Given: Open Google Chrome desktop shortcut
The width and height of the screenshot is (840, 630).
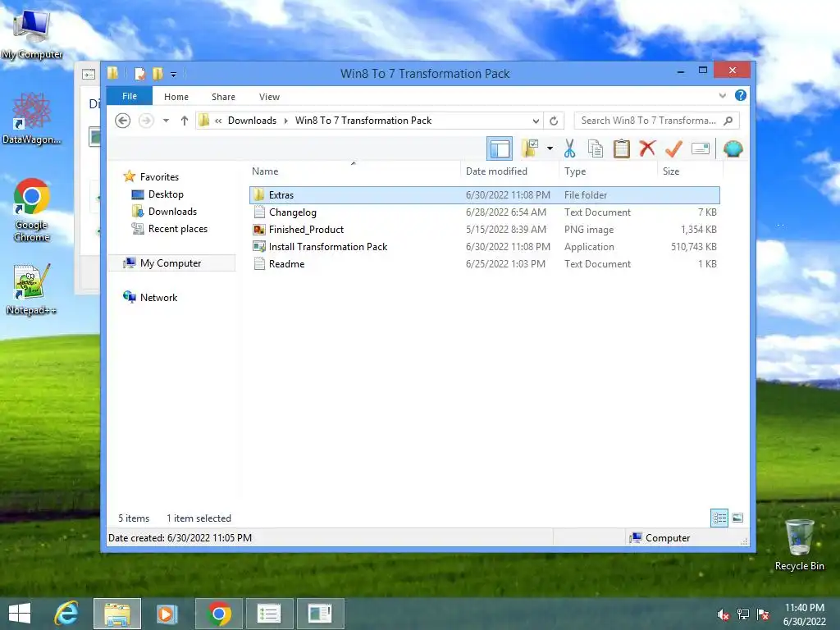Looking at the screenshot, I should pyautogui.click(x=32, y=209).
